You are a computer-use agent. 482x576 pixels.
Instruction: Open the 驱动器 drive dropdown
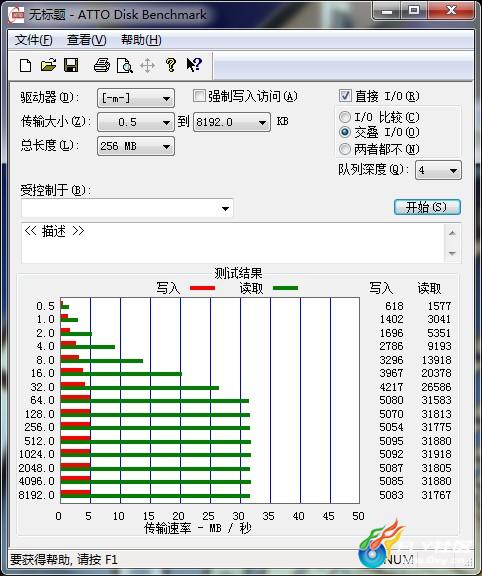[136, 98]
